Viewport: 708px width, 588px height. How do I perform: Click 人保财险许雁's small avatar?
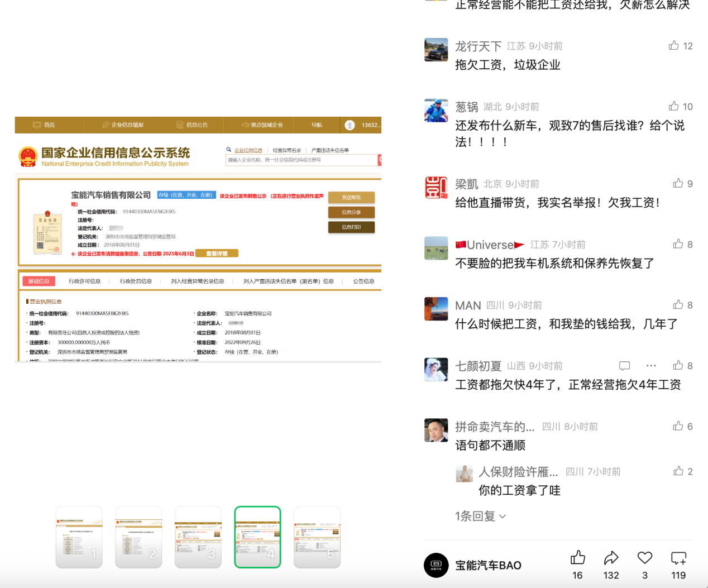point(465,473)
